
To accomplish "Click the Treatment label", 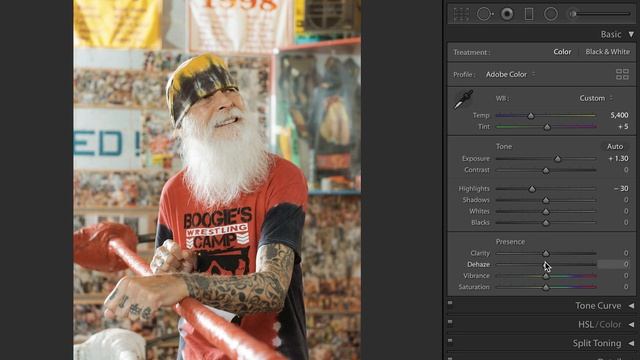I will pyautogui.click(x=471, y=52).
